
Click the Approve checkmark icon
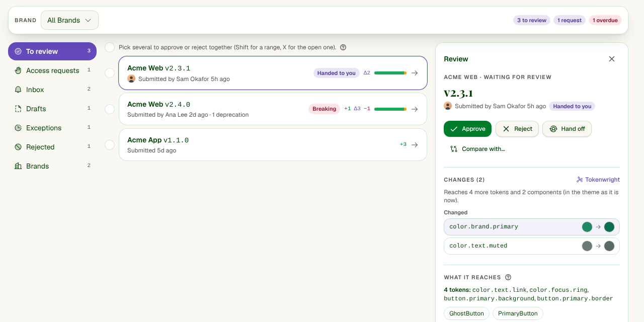click(454, 129)
